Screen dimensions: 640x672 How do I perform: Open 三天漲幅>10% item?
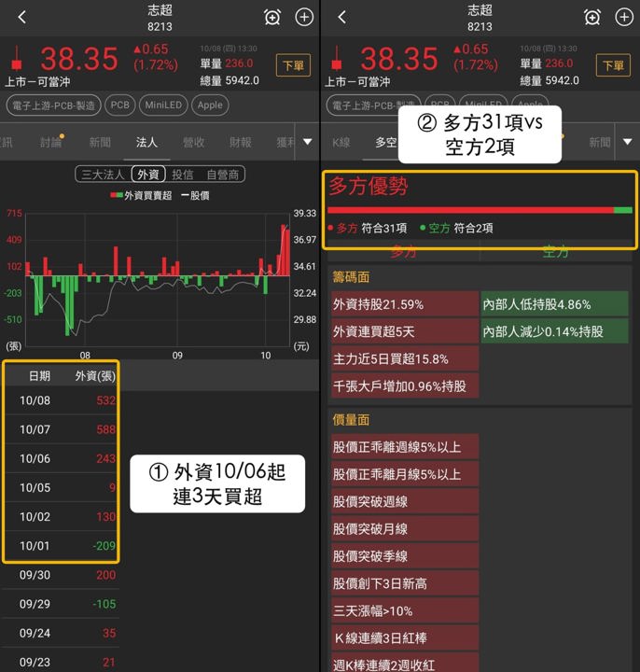[404, 610]
